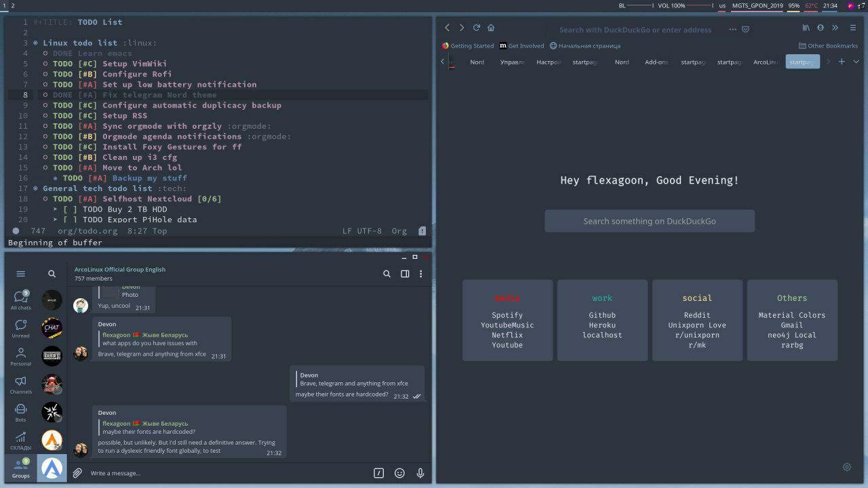Search the Telegram chat list
The height and width of the screenshot is (488, 868).
52,274
